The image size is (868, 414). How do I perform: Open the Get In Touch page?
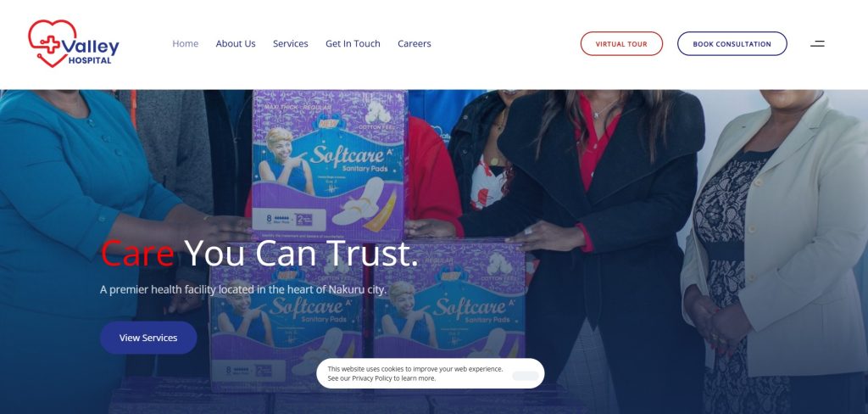353,44
